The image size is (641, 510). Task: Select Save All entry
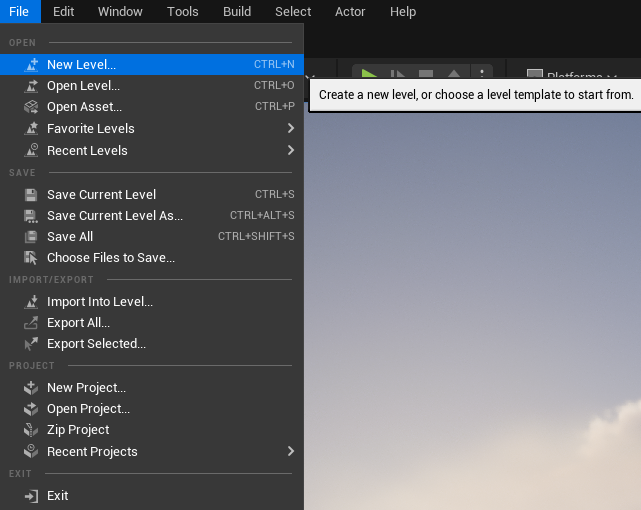pyautogui.click(x=152, y=237)
